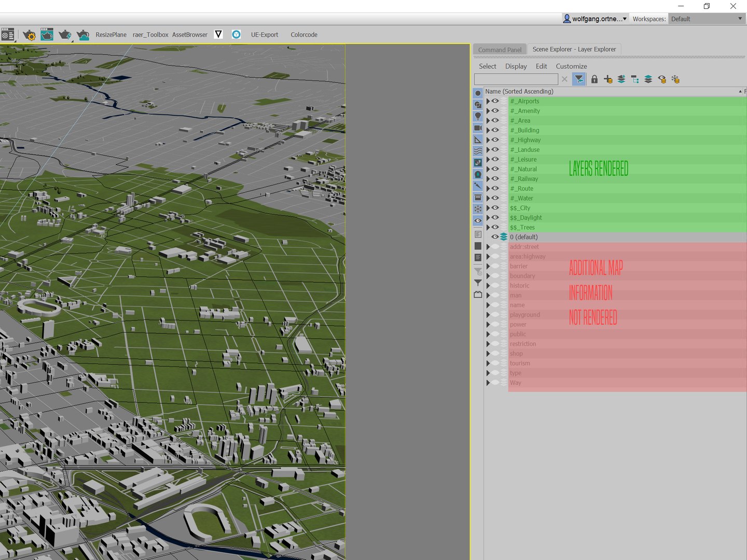This screenshot has width=747, height=560.
Task: Click the raer_Toolbox toolbar button
Action: pos(150,35)
